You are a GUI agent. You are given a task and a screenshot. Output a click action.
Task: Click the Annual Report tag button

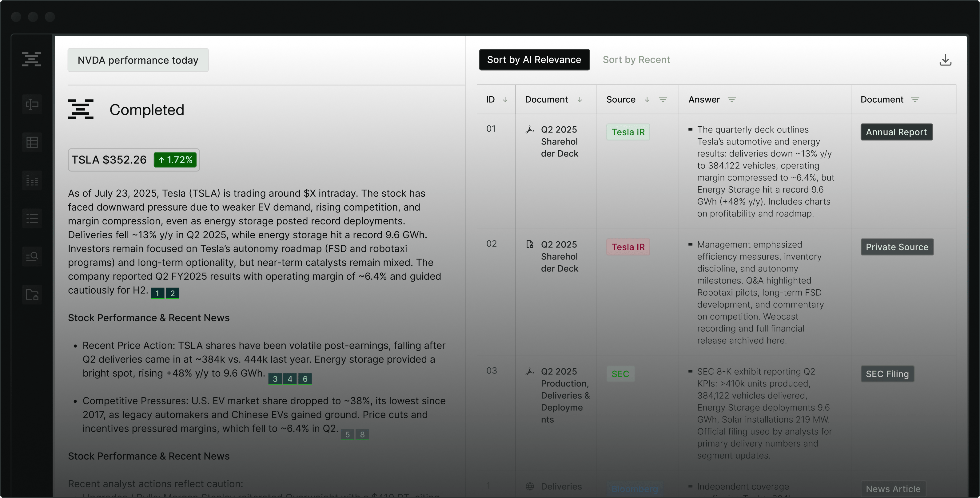point(896,132)
